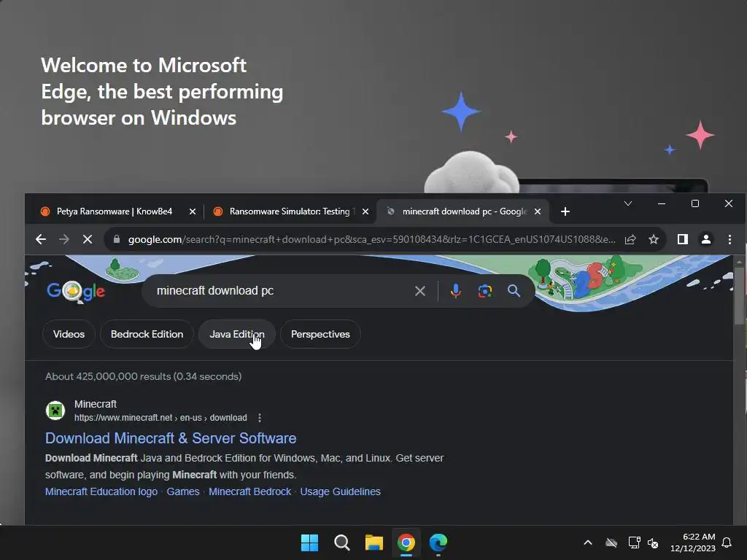Image resolution: width=747 pixels, height=560 pixels.
Task: Submit search with magnifier icon
Action: pyautogui.click(x=514, y=291)
